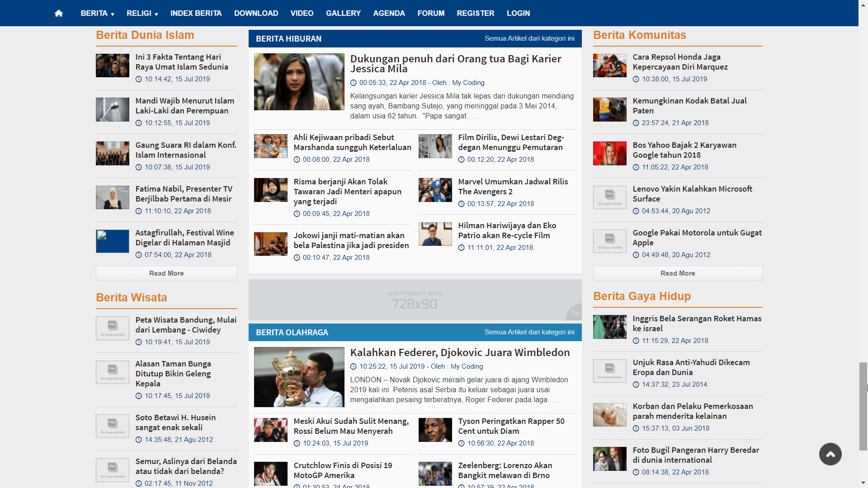The image size is (868, 488).
Task: Go to the home icon in navbar
Action: (x=59, y=13)
